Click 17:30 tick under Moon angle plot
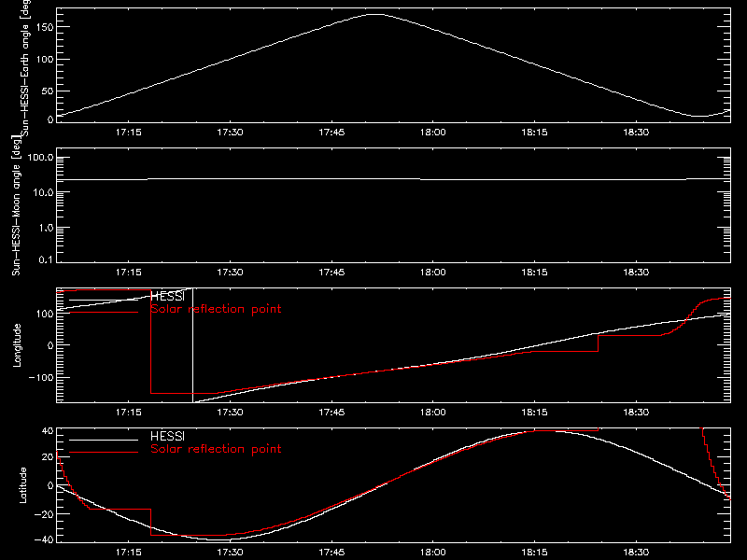The width and height of the screenshot is (747, 560). (230, 273)
